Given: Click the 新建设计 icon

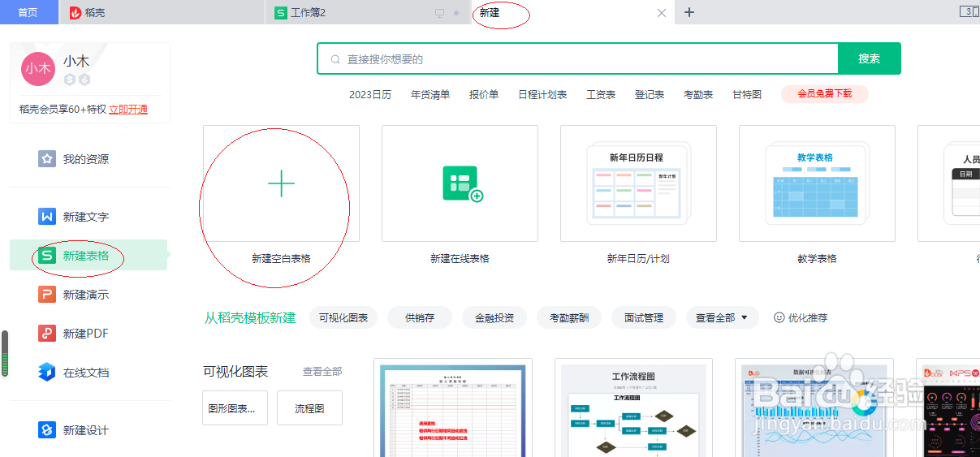Looking at the screenshot, I should coord(47,429).
